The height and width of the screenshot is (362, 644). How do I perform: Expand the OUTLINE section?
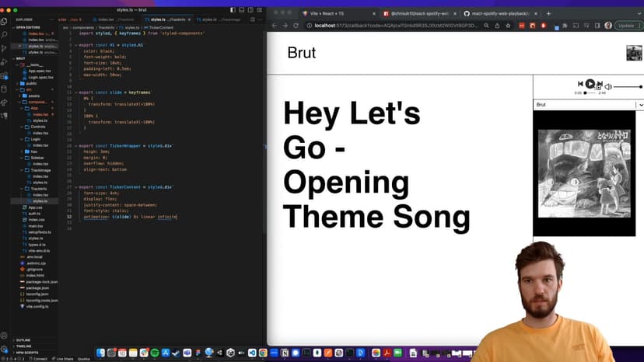[23, 339]
